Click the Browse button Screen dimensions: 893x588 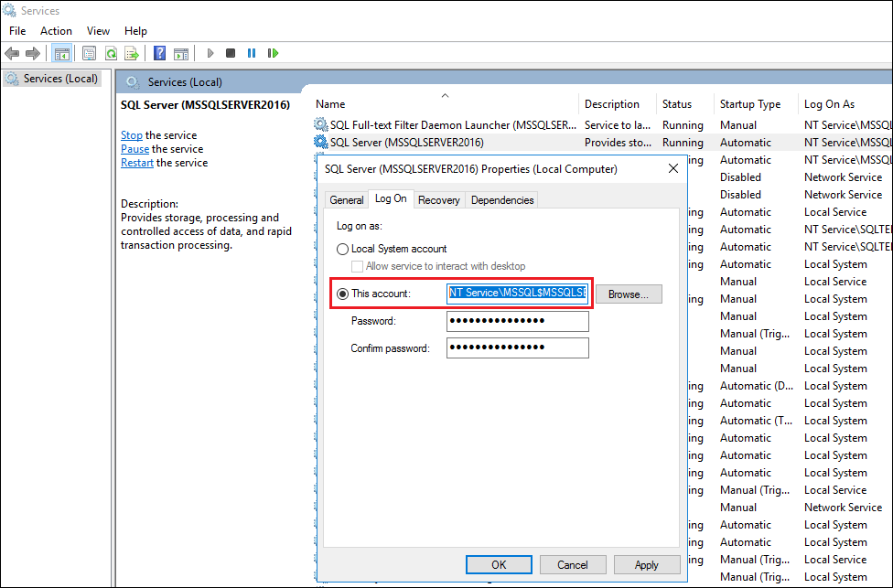(629, 294)
